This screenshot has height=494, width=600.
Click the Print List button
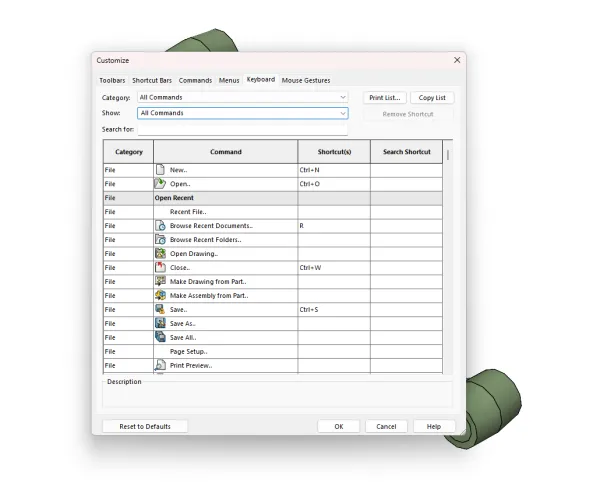385,98
